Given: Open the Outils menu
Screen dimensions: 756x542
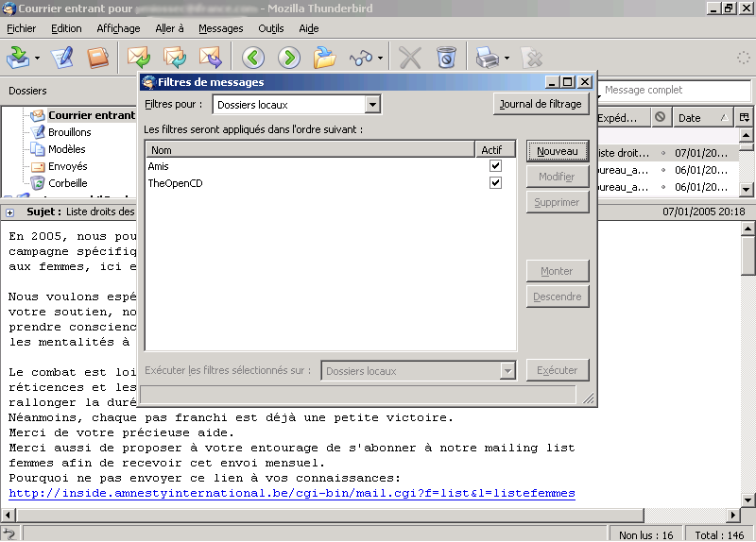Looking at the screenshot, I should click(271, 28).
